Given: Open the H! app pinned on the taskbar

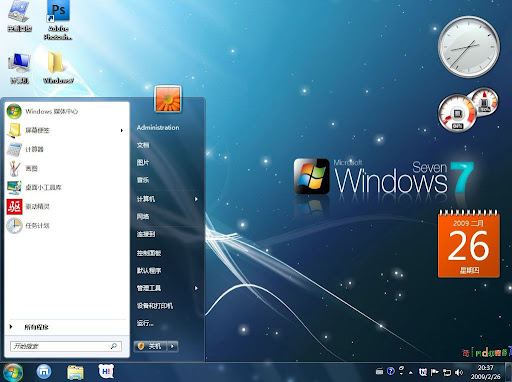Looking at the screenshot, I should 106,371.
